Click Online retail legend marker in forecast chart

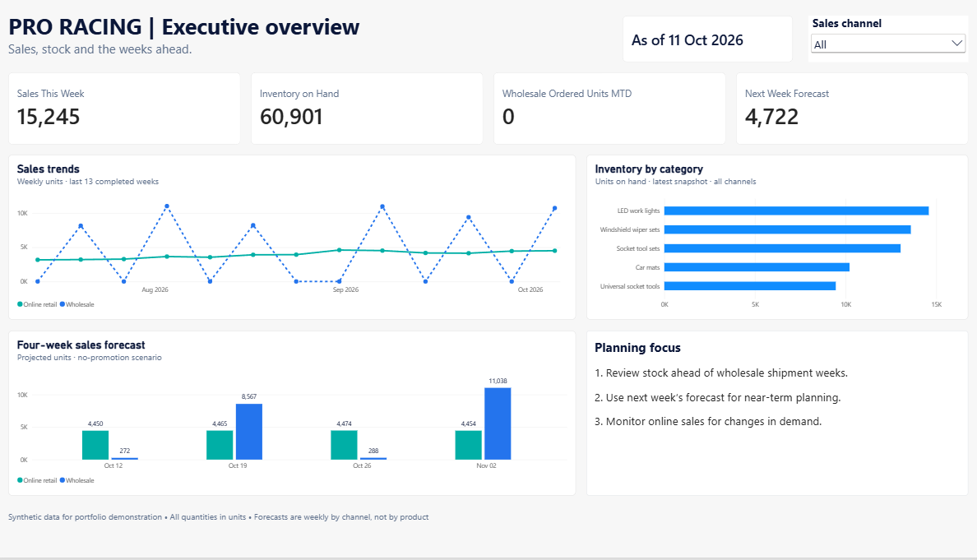tap(20, 480)
